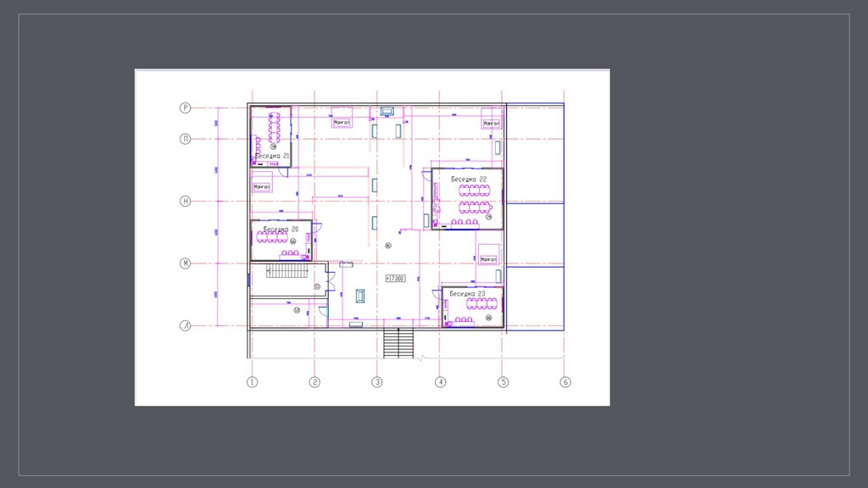Click axis bubble "Л"
This screenshot has width=868, height=488.
(186, 326)
